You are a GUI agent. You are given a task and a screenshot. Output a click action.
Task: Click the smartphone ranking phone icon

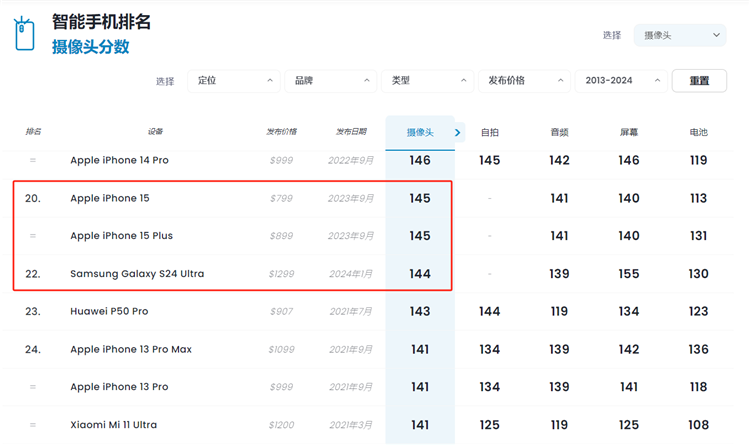click(x=24, y=33)
